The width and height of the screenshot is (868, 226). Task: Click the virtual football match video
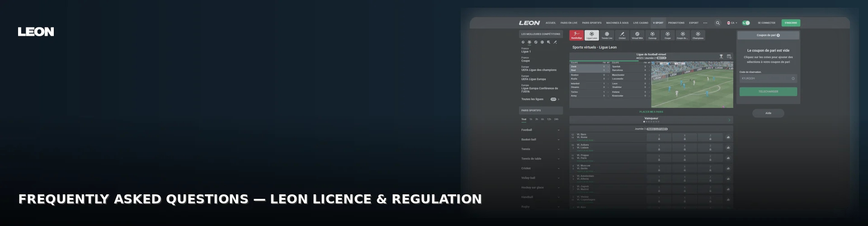[692, 85]
